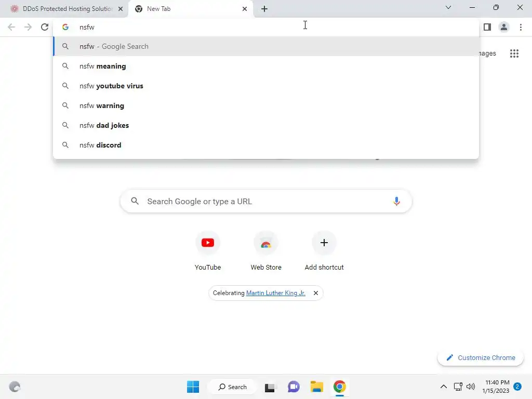Viewport: 532px width, 399px height.
Task: Show hidden system tray icons
Action: point(444,387)
